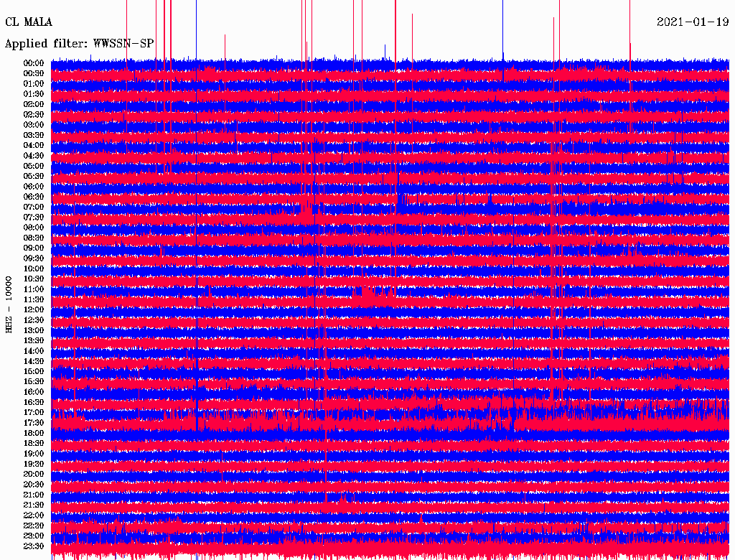Image resolution: width=735 pixels, height=560 pixels.
Task: Click the HHZ - 10000 axis label
Action: click(x=9, y=304)
